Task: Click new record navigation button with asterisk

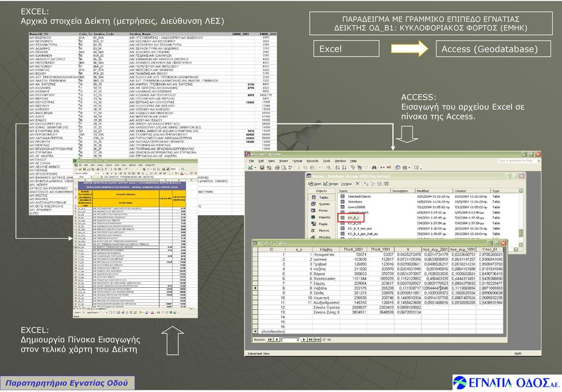Action: 317,339
